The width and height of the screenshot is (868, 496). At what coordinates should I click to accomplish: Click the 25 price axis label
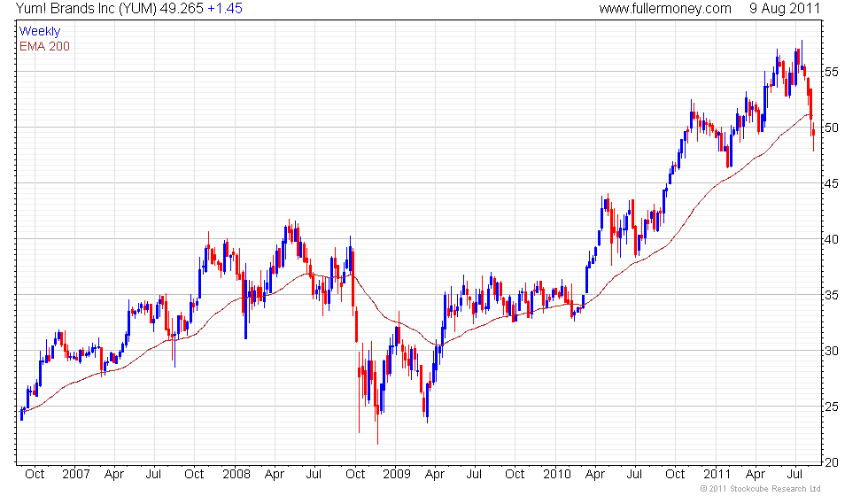(x=832, y=407)
